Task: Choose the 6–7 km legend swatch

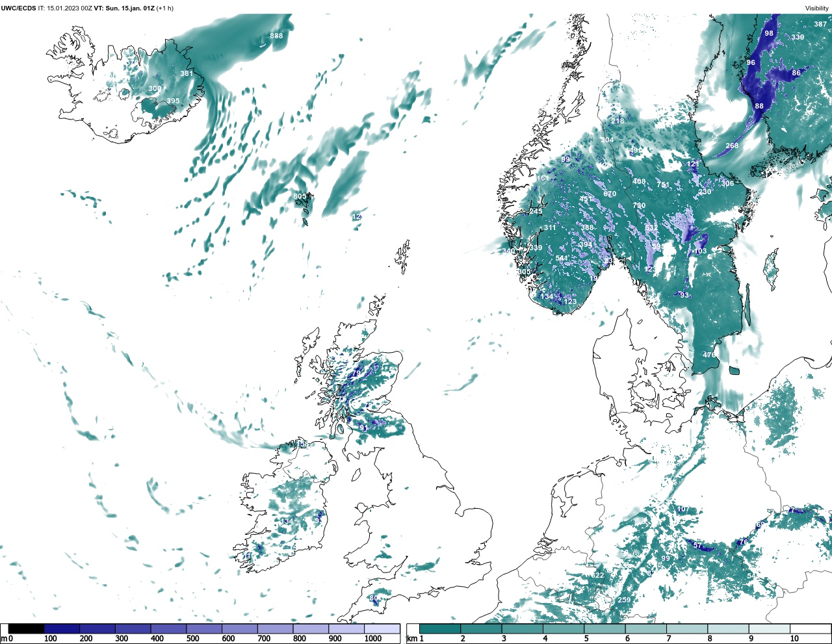Action: 645,628
